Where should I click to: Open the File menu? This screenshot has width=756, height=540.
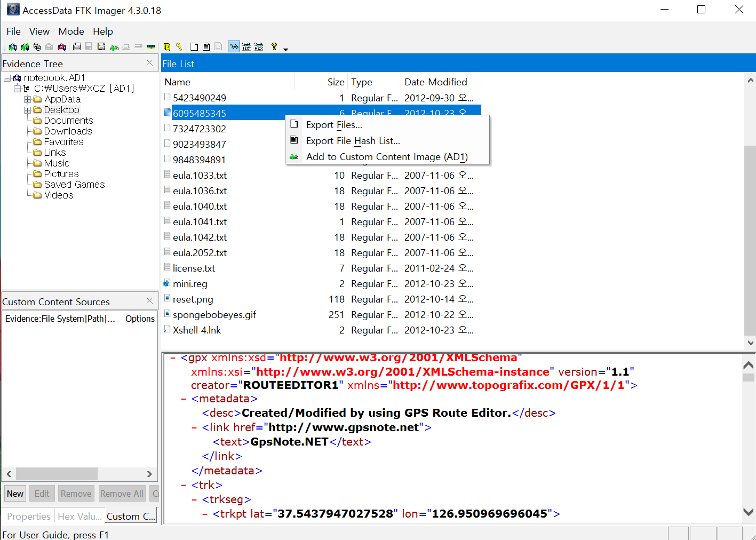(13, 31)
